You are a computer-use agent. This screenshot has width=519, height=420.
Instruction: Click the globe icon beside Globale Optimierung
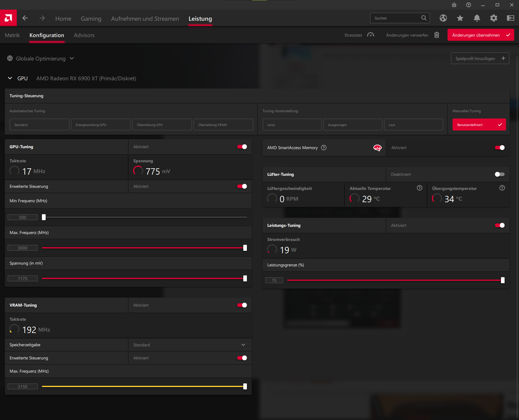[x=10, y=58]
